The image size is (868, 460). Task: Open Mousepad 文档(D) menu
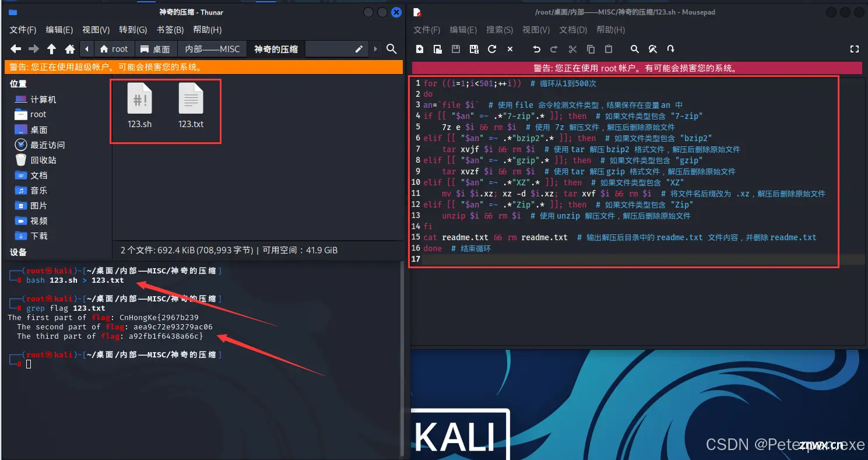(x=573, y=30)
